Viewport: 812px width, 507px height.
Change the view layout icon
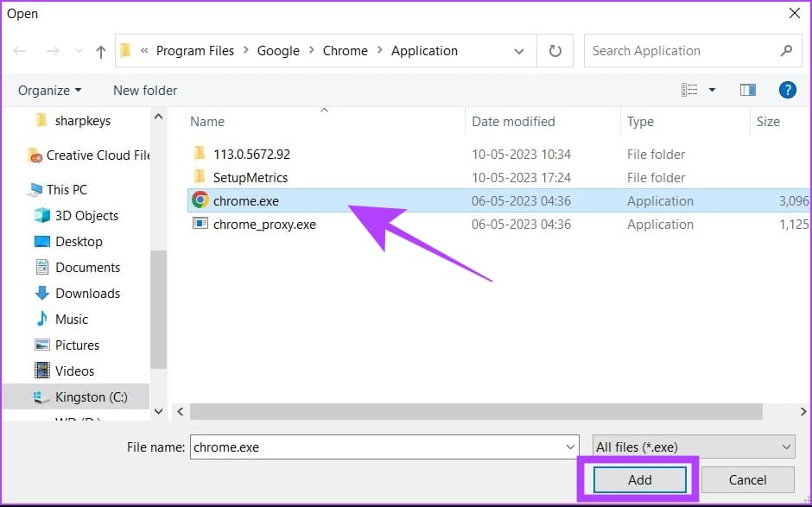[x=689, y=90]
